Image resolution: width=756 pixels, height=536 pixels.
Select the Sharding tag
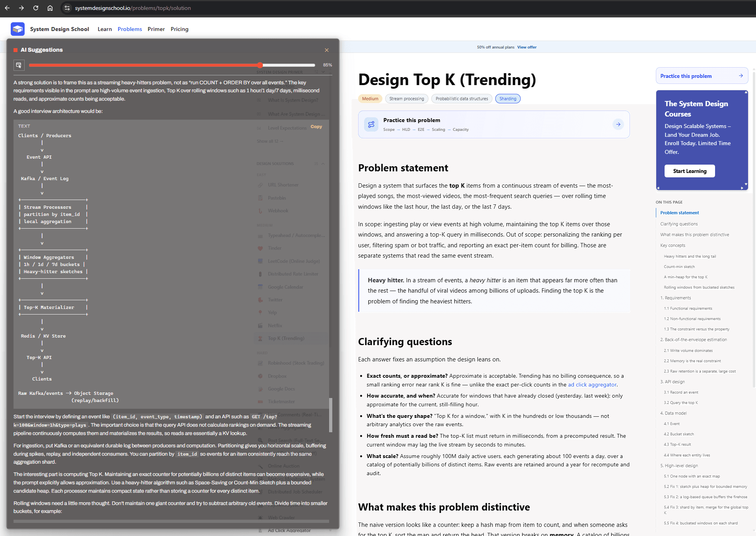(x=508, y=99)
